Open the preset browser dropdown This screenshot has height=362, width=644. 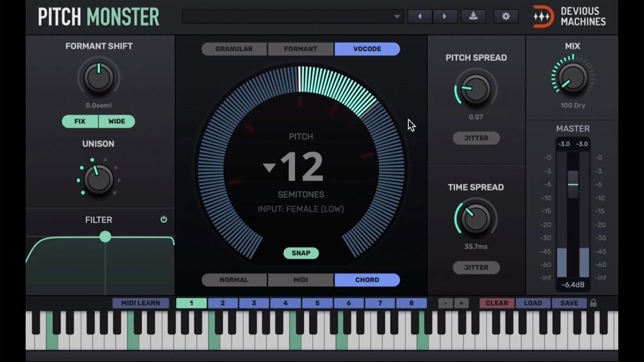pyautogui.click(x=292, y=16)
